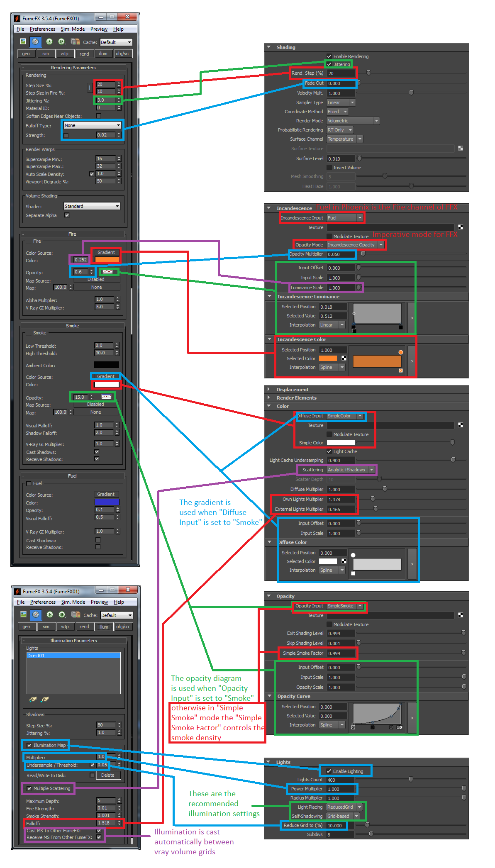Open the blue Fuel color swatch
The height and width of the screenshot is (868, 495).
107,502
